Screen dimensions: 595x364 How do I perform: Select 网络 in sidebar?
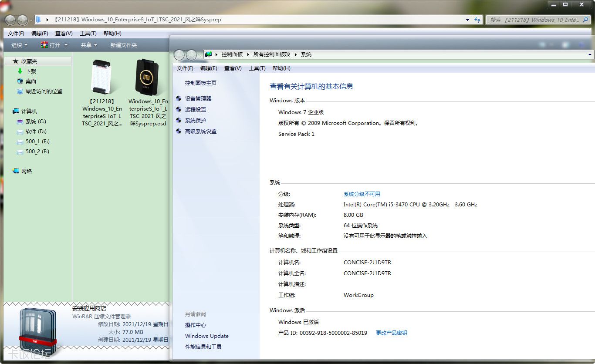pos(27,172)
